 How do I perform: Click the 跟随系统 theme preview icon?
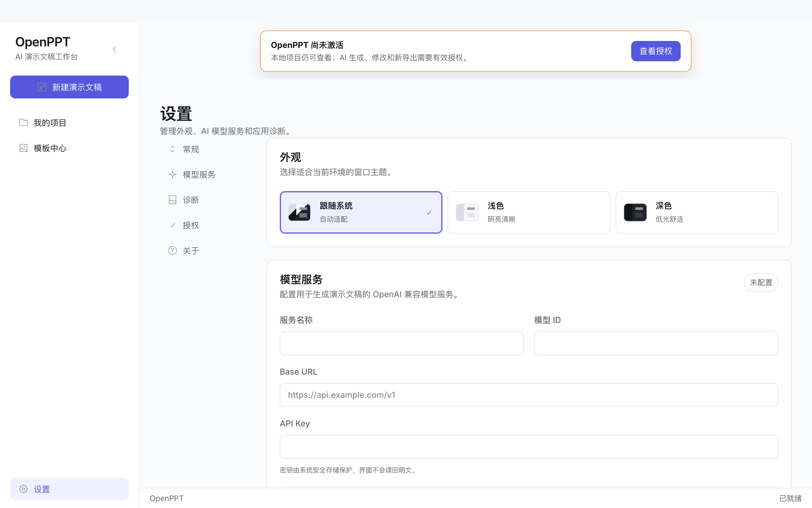299,212
